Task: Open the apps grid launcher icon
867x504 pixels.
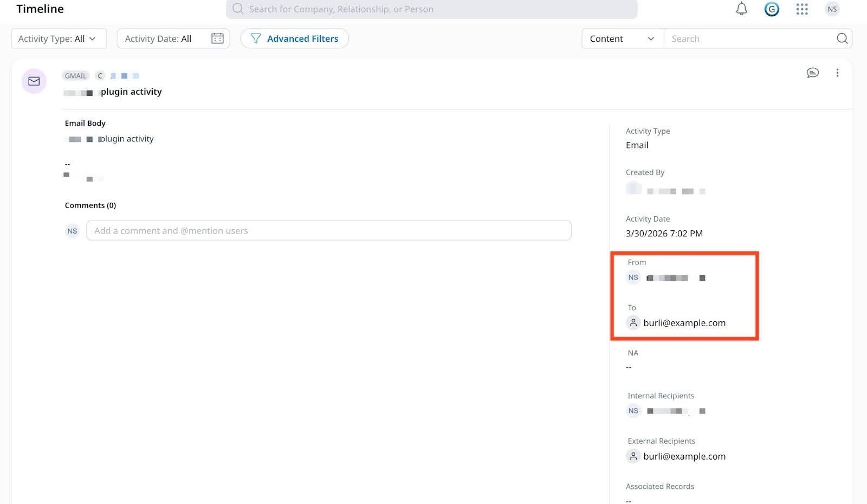Action: 802,9
